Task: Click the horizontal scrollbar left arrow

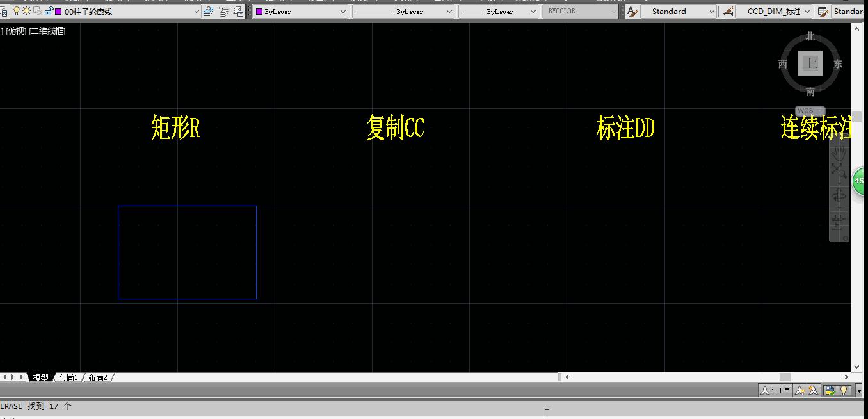Action: click(567, 377)
